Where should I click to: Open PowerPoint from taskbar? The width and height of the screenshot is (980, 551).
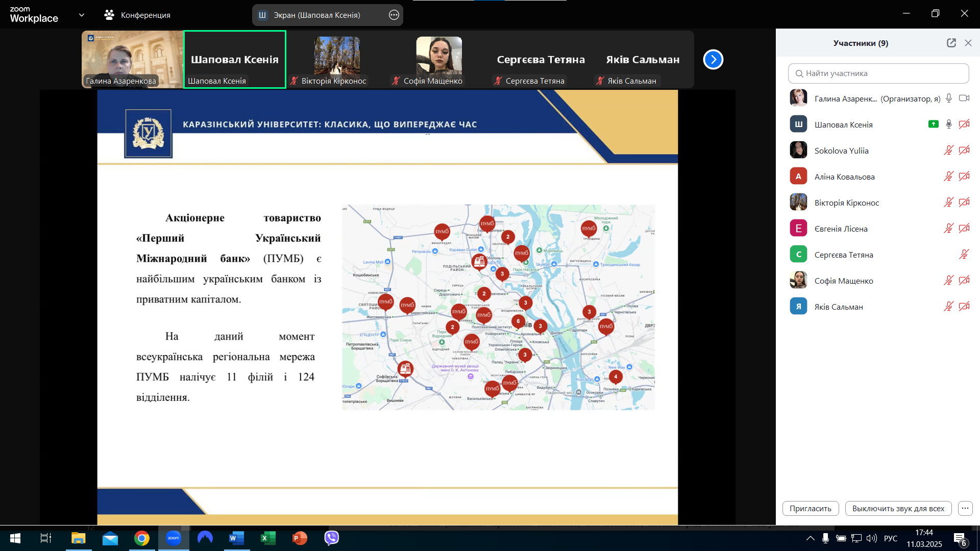(x=300, y=538)
